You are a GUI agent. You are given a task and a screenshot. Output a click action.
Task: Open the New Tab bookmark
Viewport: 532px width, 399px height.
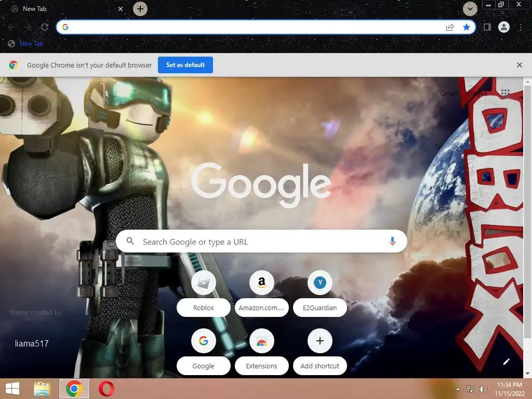[x=25, y=44]
